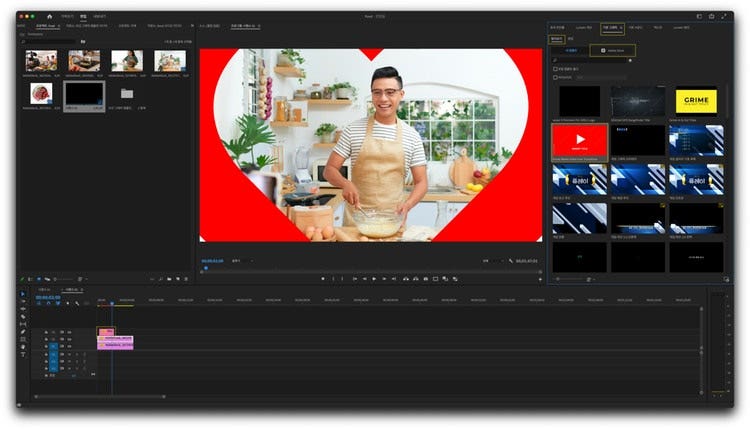Toggle the second checkbox under the template search
Screen dimensions: 750x429
[x=555, y=77]
